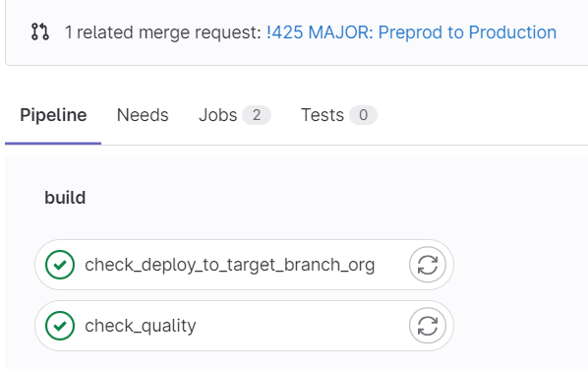Viewport: 588px width, 369px height.
Task: Click passed status icon for check_deploy_to_target_branch_org
Action: [x=60, y=265]
